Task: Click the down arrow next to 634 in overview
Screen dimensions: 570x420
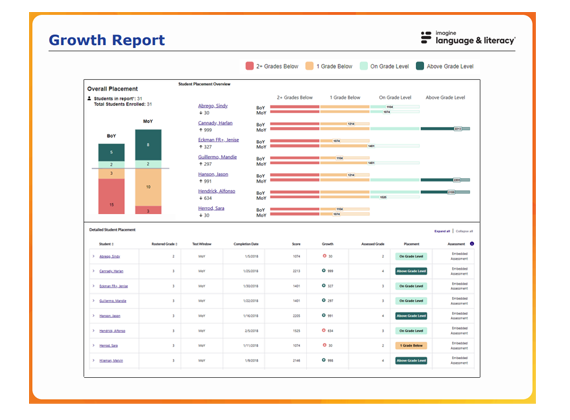Action: [x=201, y=198]
